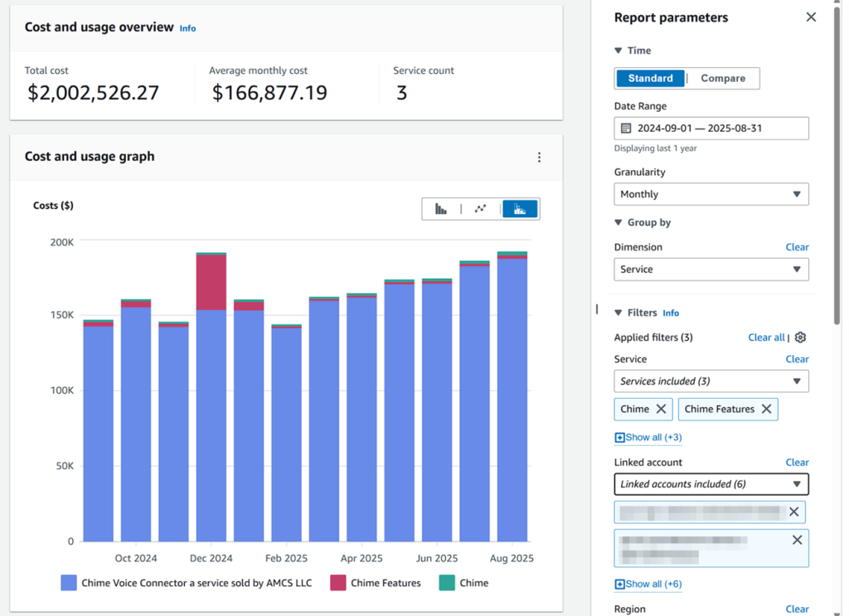The image size is (849, 616).
Task: Select the Standard time mode
Action: point(650,78)
